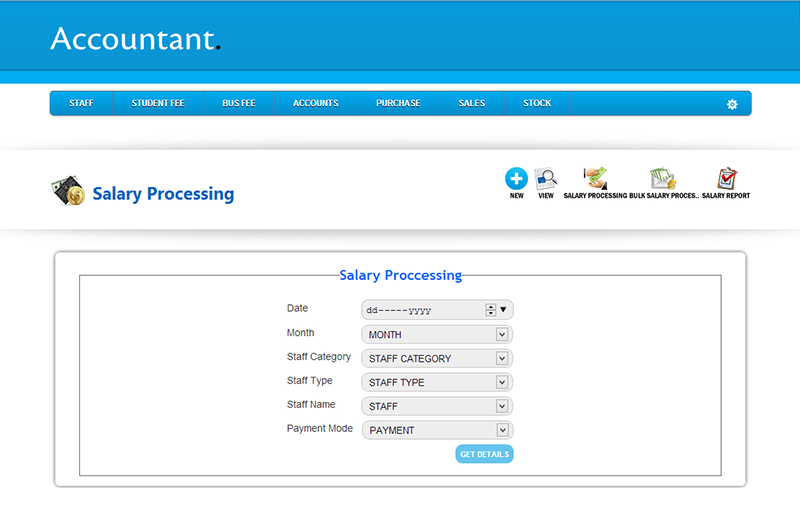800x528 pixels.
Task: Click the New plus icon
Action: [x=516, y=180]
